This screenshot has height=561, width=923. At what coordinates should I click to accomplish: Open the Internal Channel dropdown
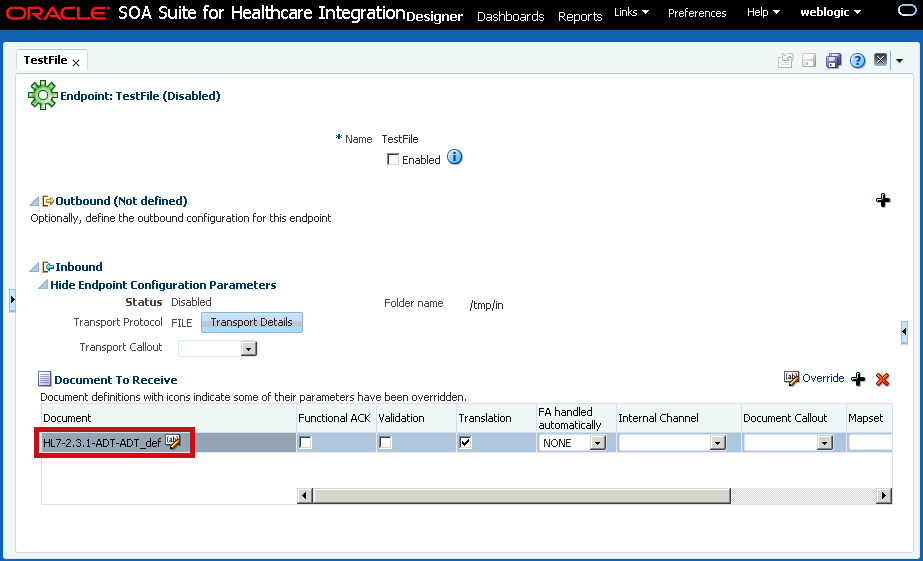click(x=718, y=443)
